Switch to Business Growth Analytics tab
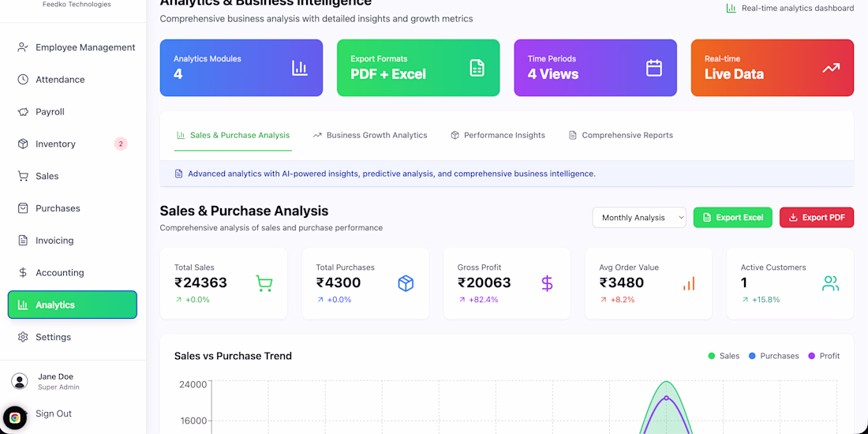The width and height of the screenshot is (868, 434). tap(370, 135)
